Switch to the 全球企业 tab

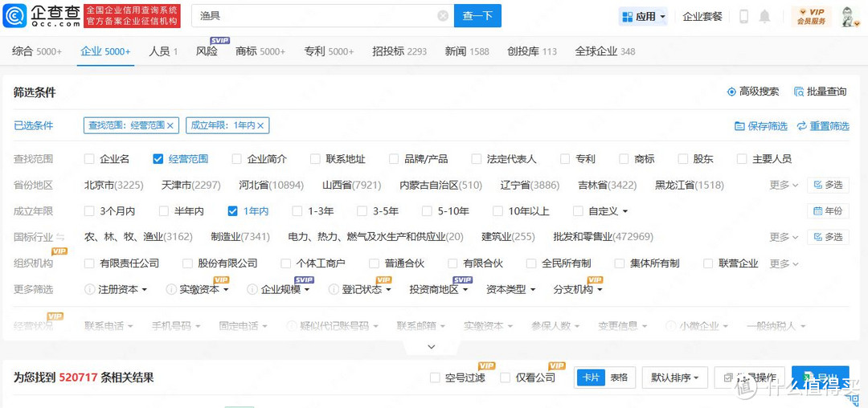click(605, 51)
